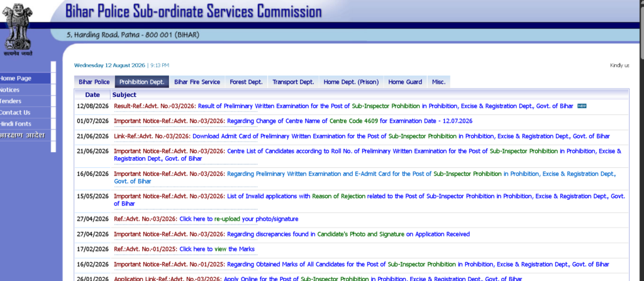Switch to the Bihar Fire Service tab

click(x=197, y=82)
